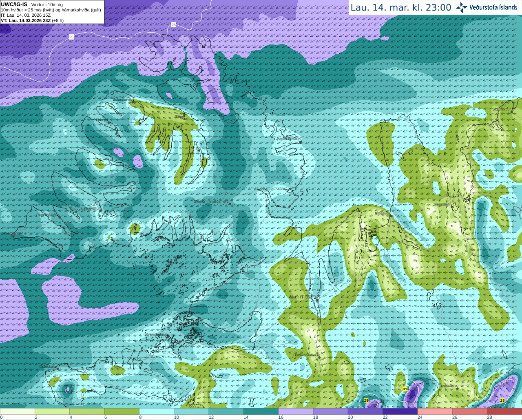Click the Holtavörðuheiði station label
The width and height of the screenshot is (522, 420).
tap(306, 355)
